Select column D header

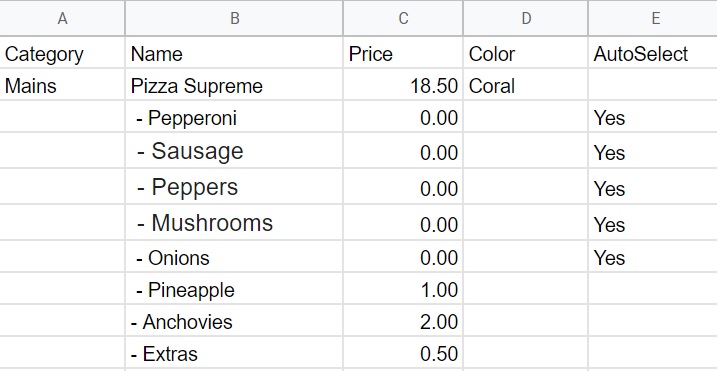525,18
